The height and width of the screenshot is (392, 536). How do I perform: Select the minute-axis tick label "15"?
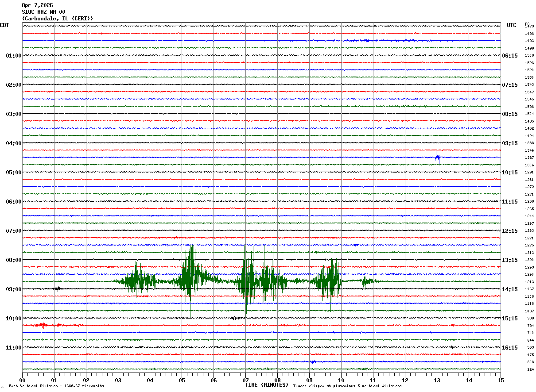[501, 380]
